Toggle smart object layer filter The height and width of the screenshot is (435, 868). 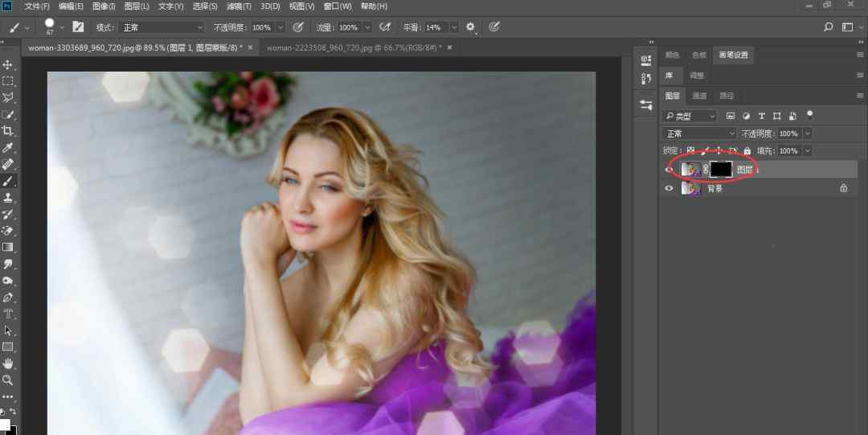click(x=792, y=116)
